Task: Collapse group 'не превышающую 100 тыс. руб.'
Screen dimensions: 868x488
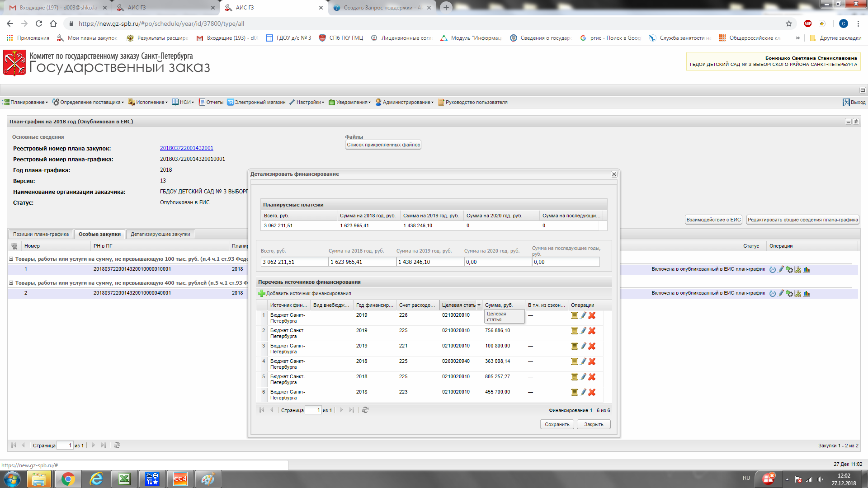Action: (11, 259)
